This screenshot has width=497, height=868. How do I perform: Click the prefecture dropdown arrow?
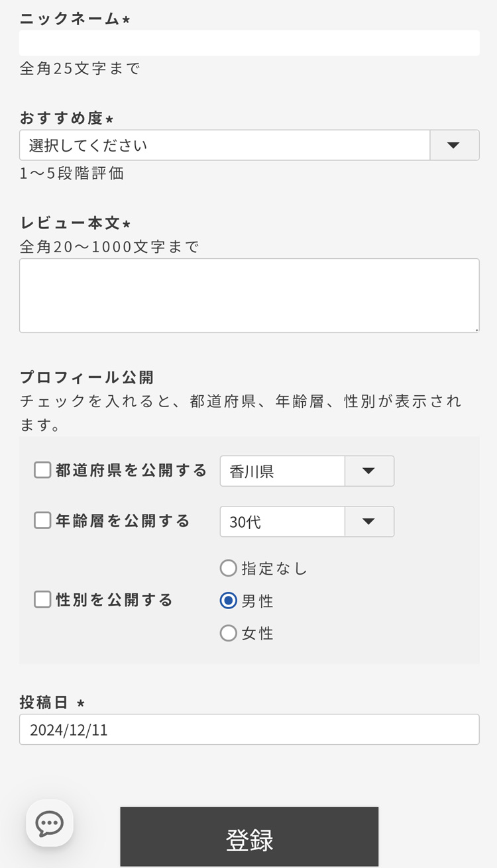369,471
